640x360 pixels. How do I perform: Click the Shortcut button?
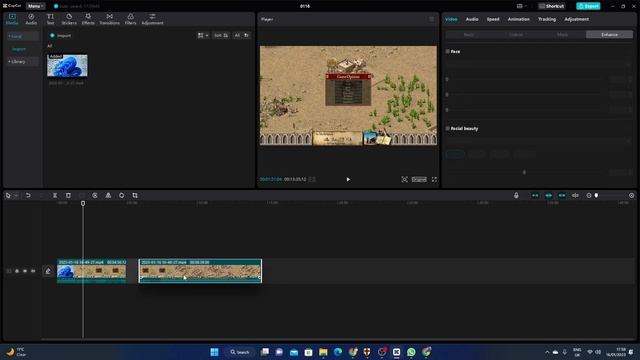pos(551,6)
